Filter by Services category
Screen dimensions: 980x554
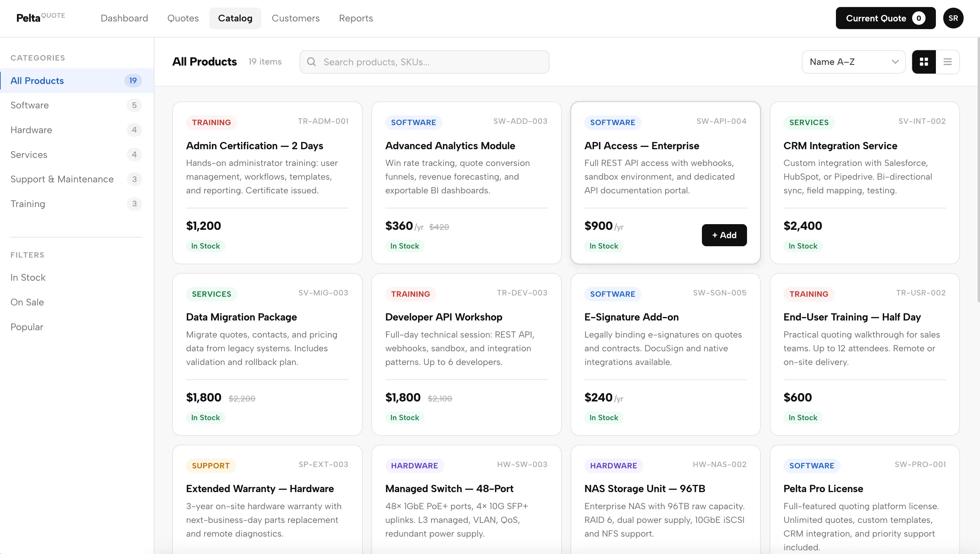click(x=77, y=155)
